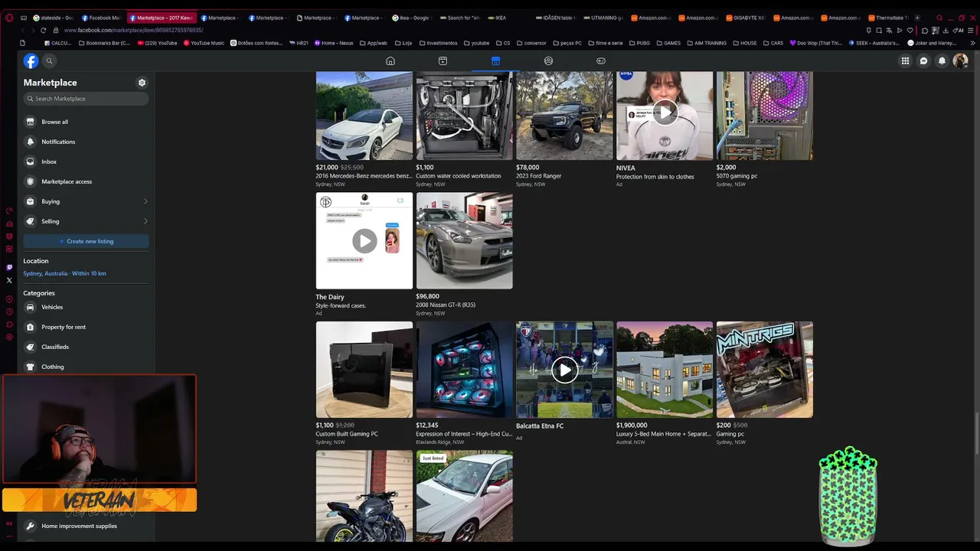Switch to the IDÅSEN table tab
980x551 pixels.
(554, 18)
